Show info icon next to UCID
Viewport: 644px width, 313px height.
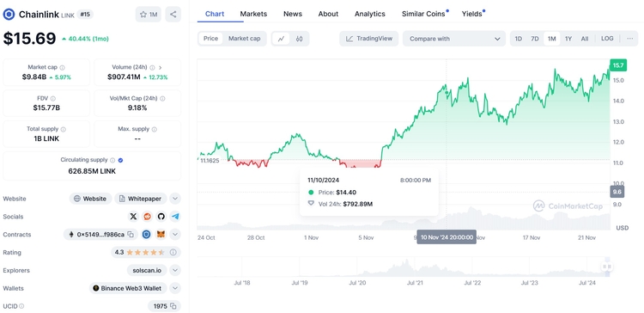point(21,306)
